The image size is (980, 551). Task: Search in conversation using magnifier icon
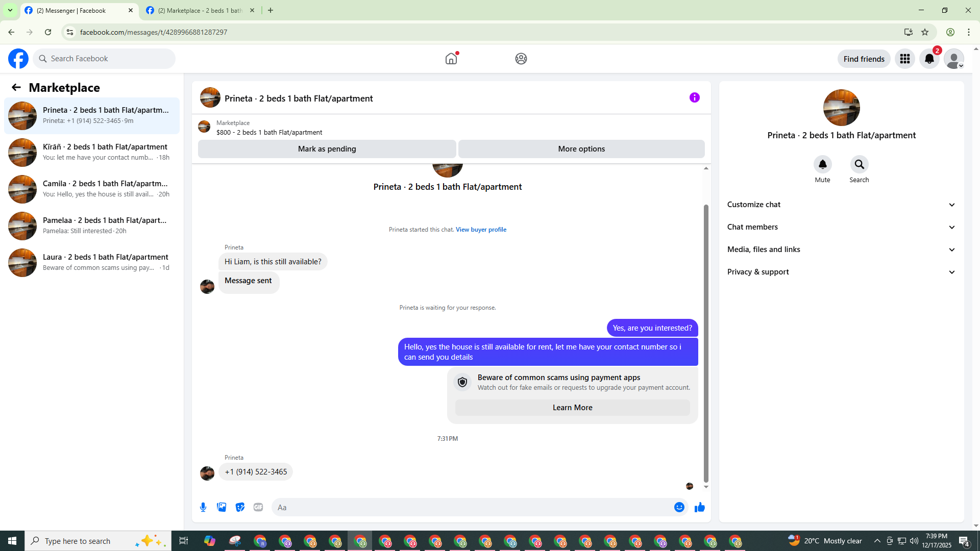859,164
